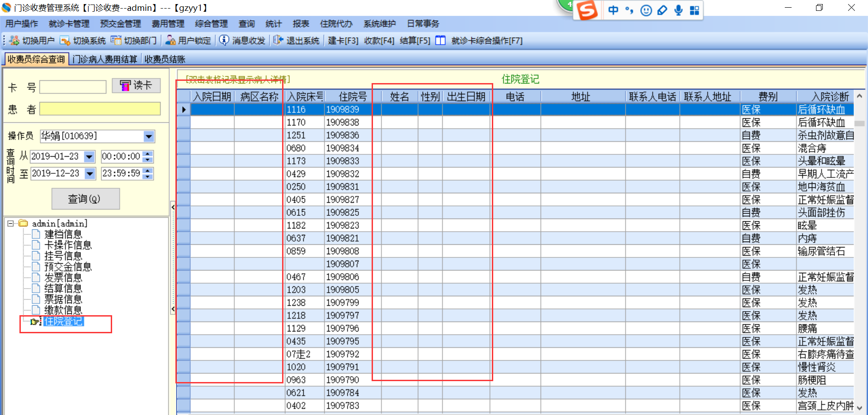Click document icon of 建档信息
Image resolution: width=868 pixels, height=415 pixels.
pos(36,234)
